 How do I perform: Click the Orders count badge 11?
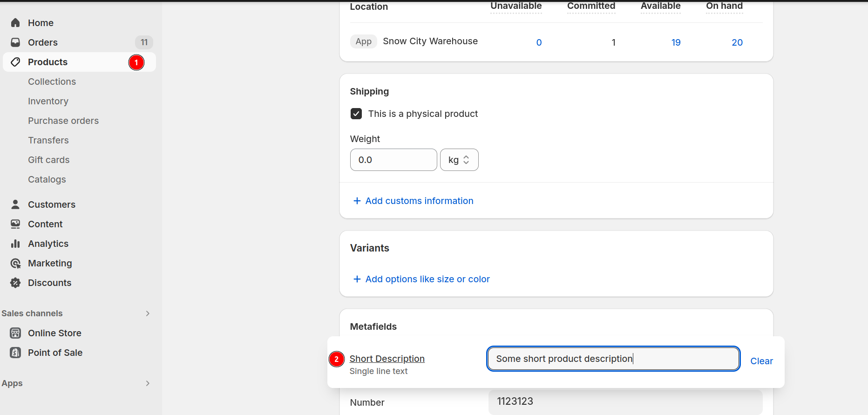pyautogui.click(x=144, y=42)
